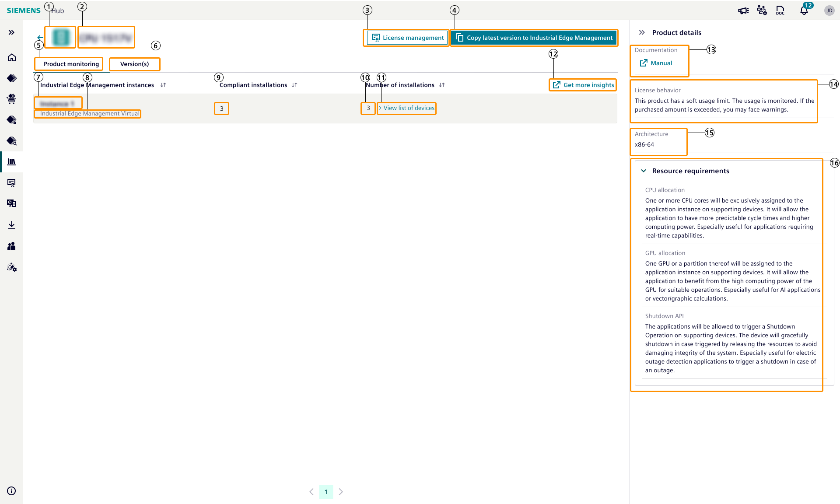Open the Users icon in sidebar
Image resolution: width=840 pixels, height=504 pixels.
[12, 246]
